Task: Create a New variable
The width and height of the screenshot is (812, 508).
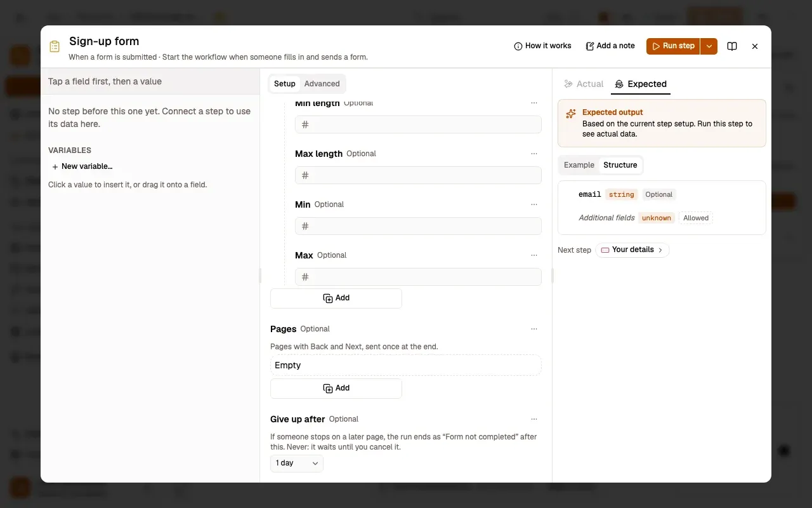Action: pos(82,166)
